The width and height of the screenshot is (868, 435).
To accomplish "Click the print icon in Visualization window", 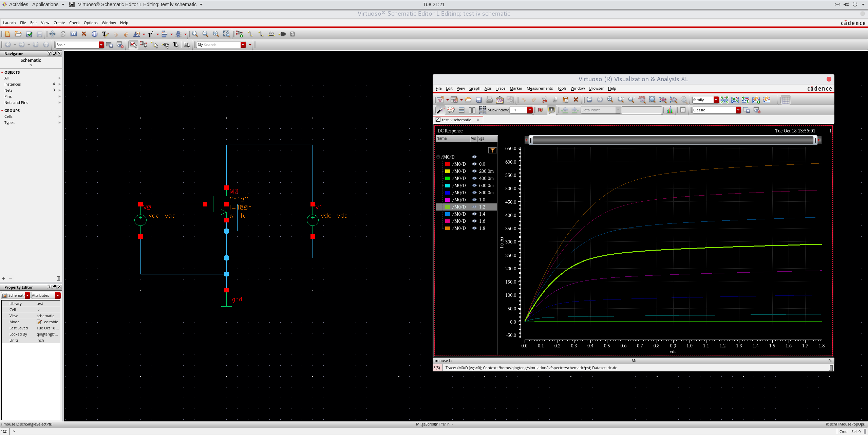I will coord(489,100).
